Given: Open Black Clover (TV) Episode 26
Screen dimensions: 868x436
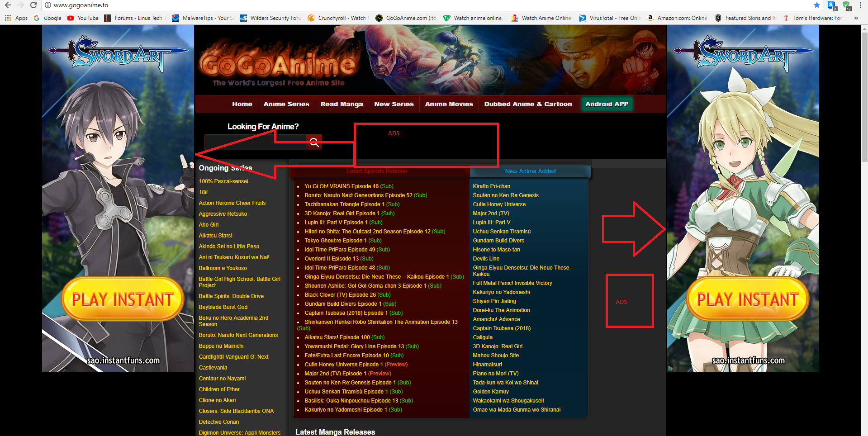Looking at the screenshot, I should pyautogui.click(x=340, y=295).
